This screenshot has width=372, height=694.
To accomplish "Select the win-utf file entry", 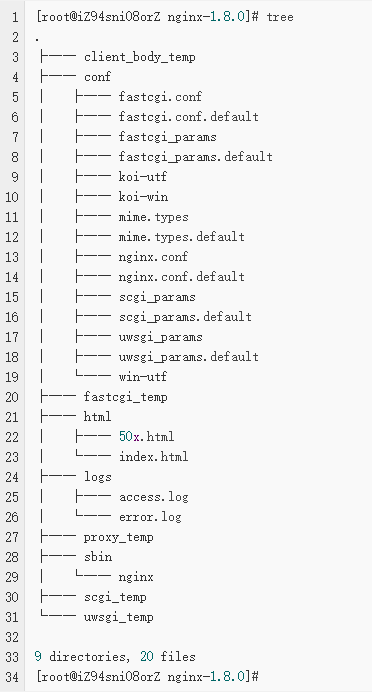I will 143,377.
